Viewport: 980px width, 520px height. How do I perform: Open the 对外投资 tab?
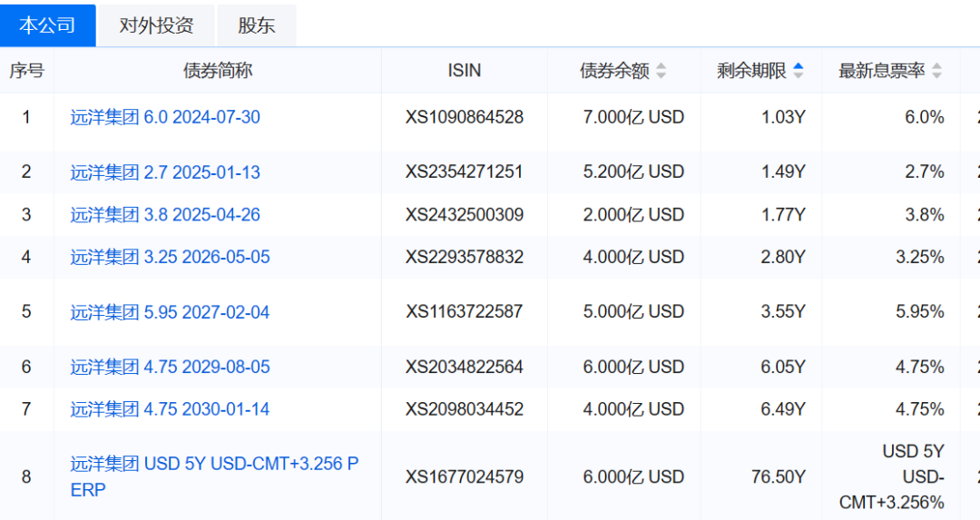(x=156, y=25)
